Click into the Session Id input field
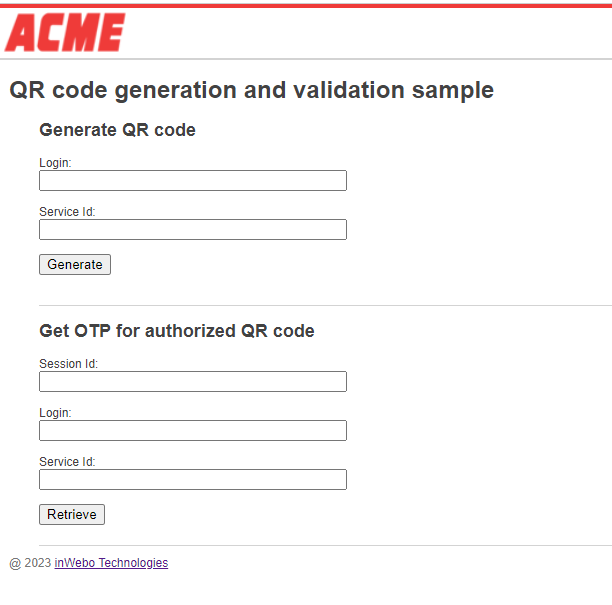Screen dimensions: 612x605 193,382
